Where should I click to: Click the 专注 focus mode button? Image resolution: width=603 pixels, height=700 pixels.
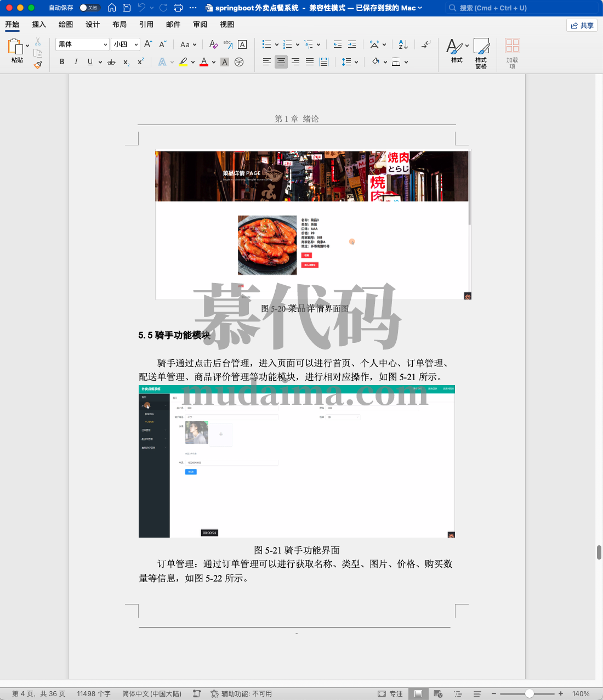click(390, 694)
